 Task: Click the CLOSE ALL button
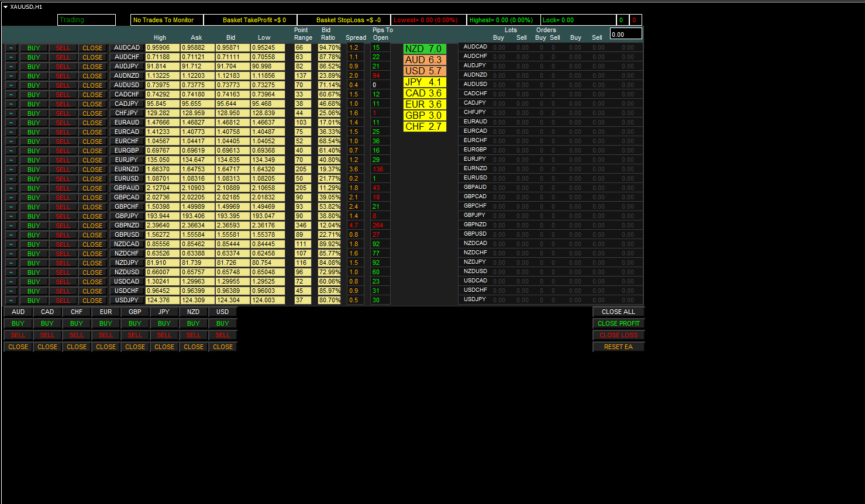click(618, 312)
